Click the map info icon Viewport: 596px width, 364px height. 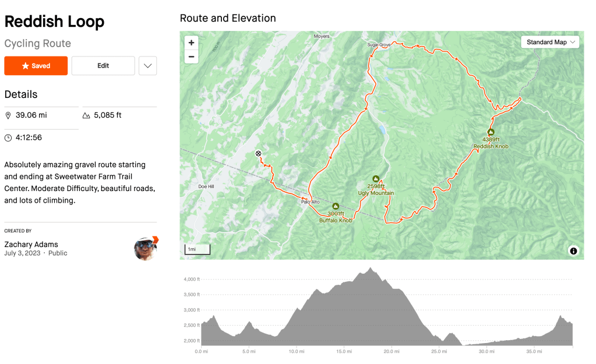click(573, 251)
